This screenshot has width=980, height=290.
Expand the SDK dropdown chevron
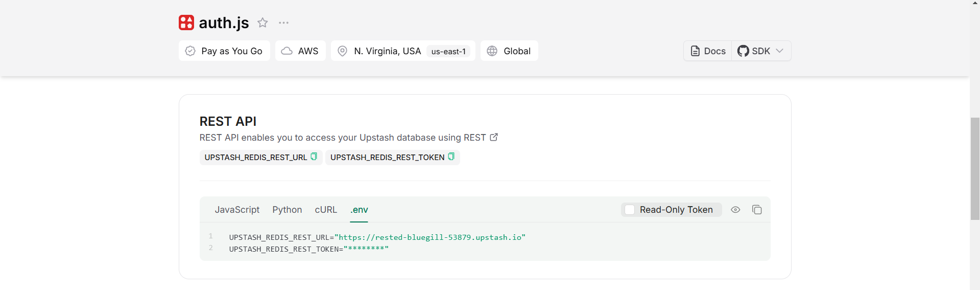point(779,51)
